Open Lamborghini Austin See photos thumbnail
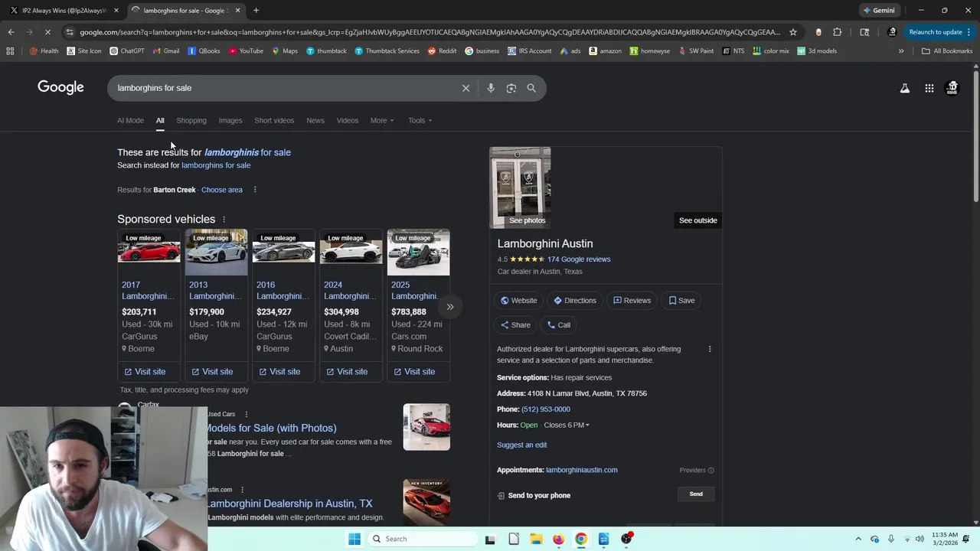 point(520,187)
